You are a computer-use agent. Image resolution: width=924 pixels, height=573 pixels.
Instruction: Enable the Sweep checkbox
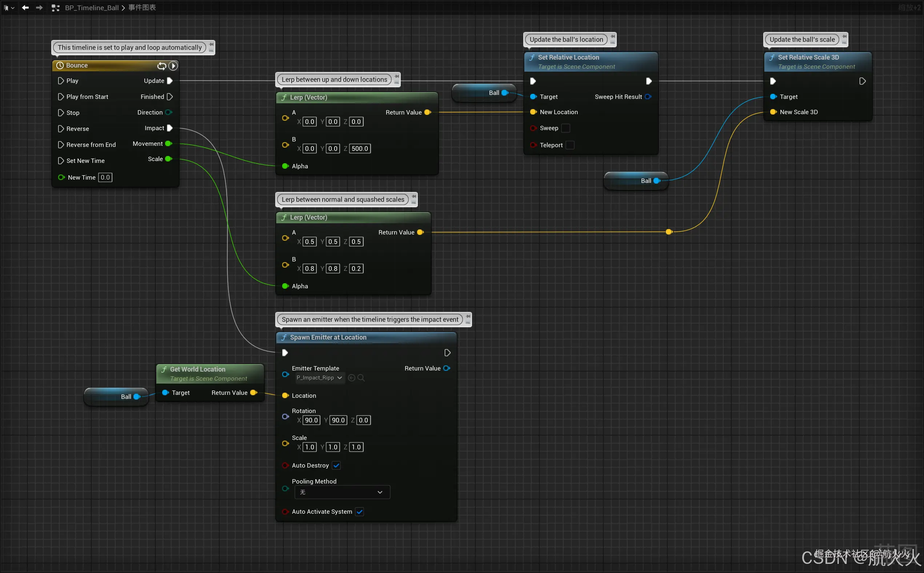565,128
